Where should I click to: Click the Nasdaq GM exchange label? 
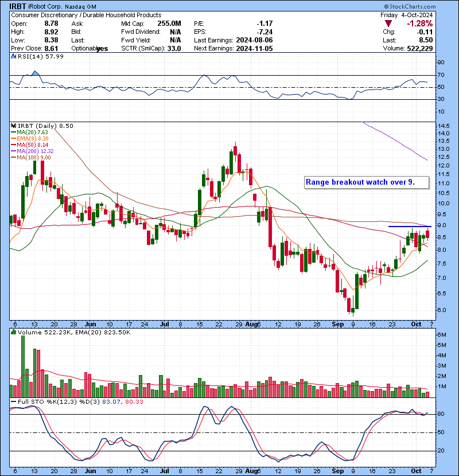(x=80, y=7)
